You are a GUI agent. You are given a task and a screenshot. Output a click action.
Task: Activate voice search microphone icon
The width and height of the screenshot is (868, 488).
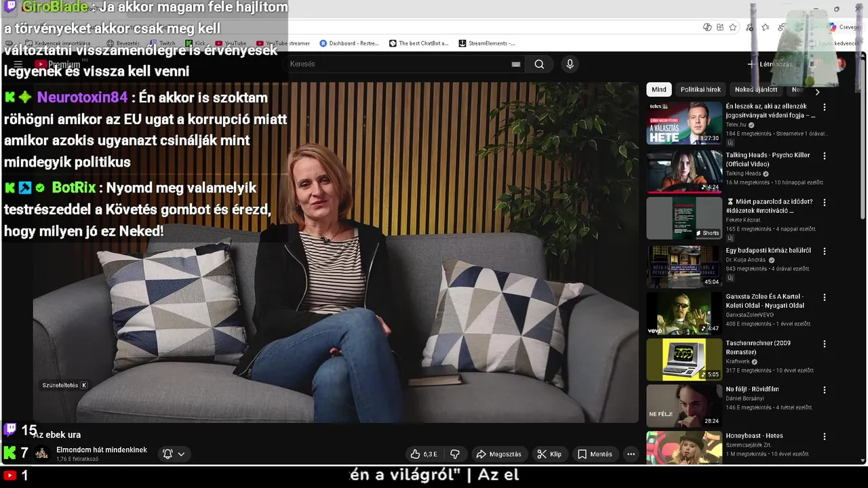(570, 64)
